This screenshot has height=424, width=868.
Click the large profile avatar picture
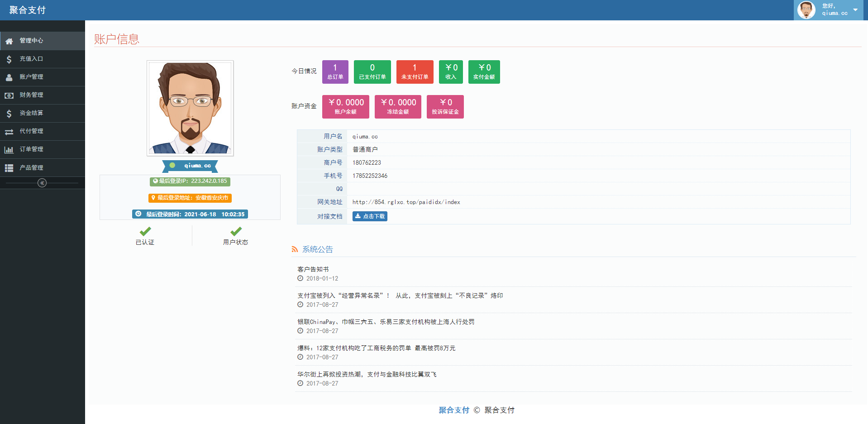tap(190, 108)
